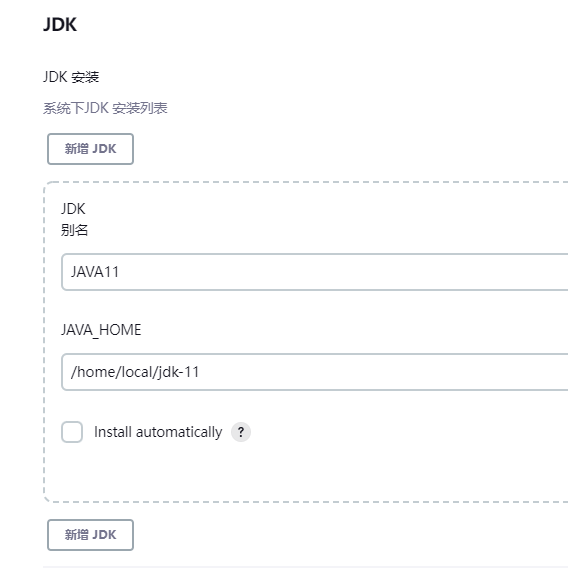Enable the Install automatically checkbox
The width and height of the screenshot is (568, 582).
coord(72,432)
